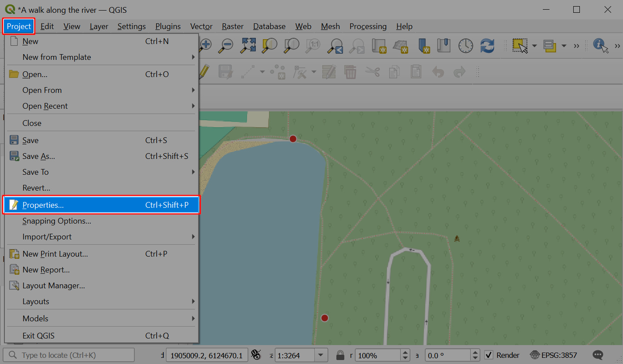Click the Save Layer Edits icon
The height and width of the screenshot is (364, 623).
tap(225, 72)
